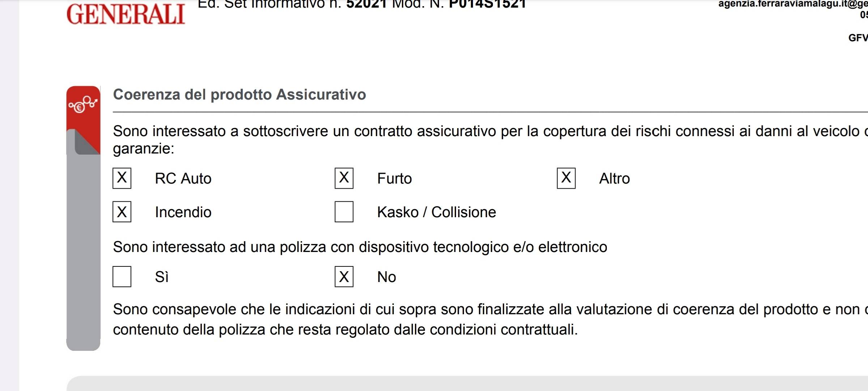868x391 pixels.
Task: Click the grey vertical section sidebar bar
Action: (x=83, y=253)
